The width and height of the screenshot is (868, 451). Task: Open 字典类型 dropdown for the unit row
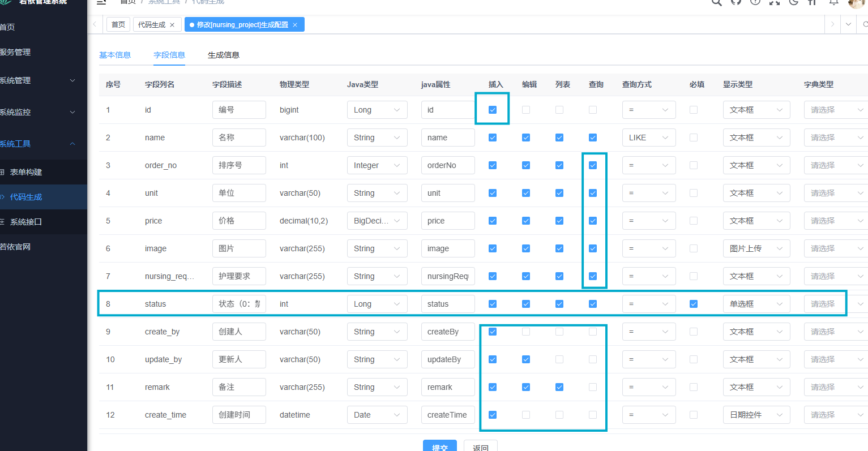click(x=836, y=193)
